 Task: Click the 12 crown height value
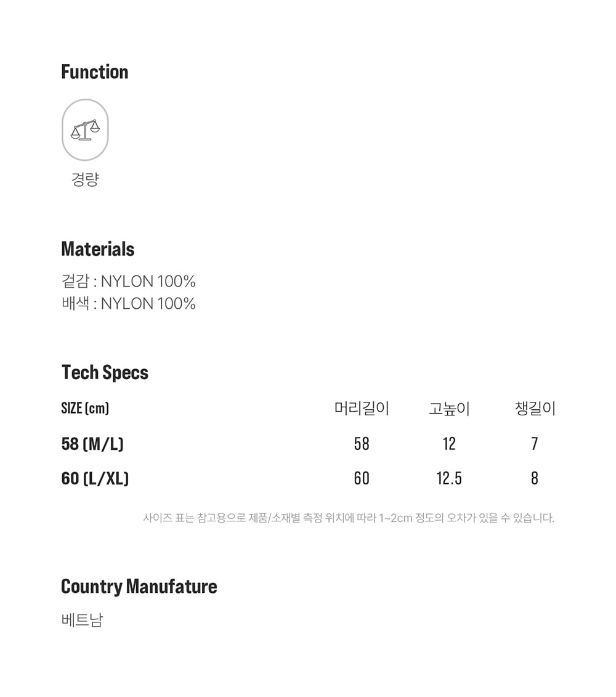tap(449, 444)
